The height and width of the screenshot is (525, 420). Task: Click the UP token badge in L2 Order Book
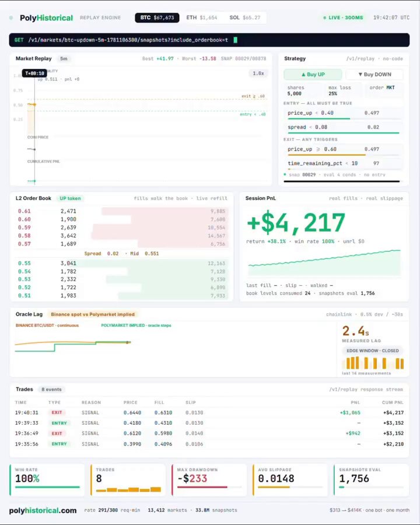coord(70,198)
